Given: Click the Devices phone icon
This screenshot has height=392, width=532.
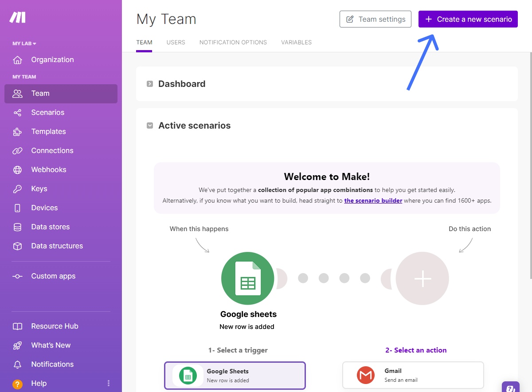Looking at the screenshot, I should pyautogui.click(x=17, y=208).
